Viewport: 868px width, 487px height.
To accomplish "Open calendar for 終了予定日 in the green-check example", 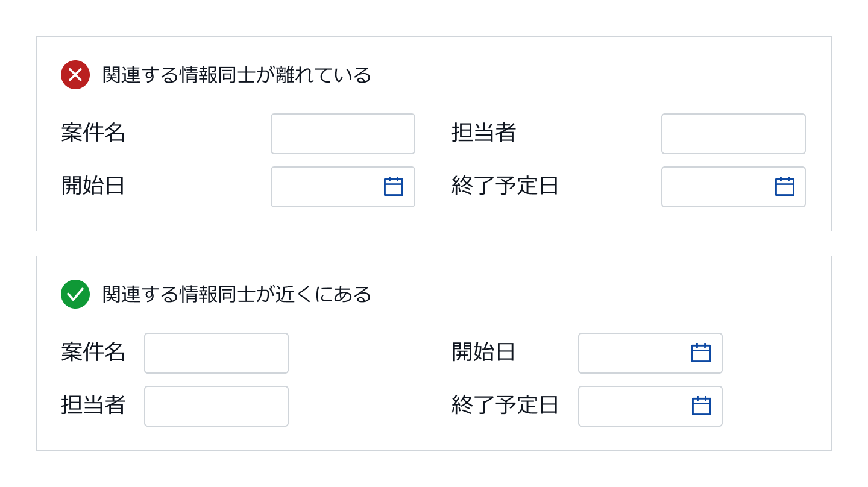I will [701, 406].
